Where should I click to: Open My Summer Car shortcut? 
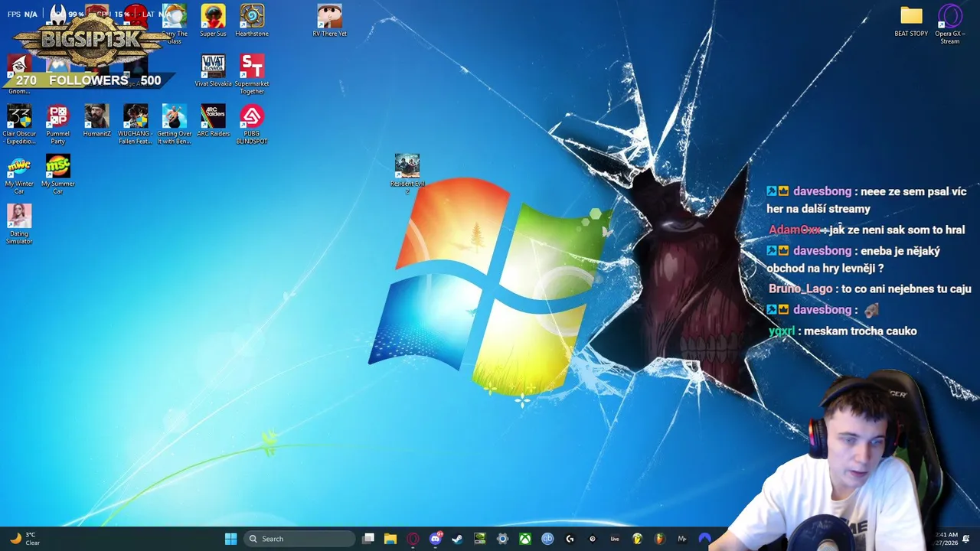click(58, 174)
